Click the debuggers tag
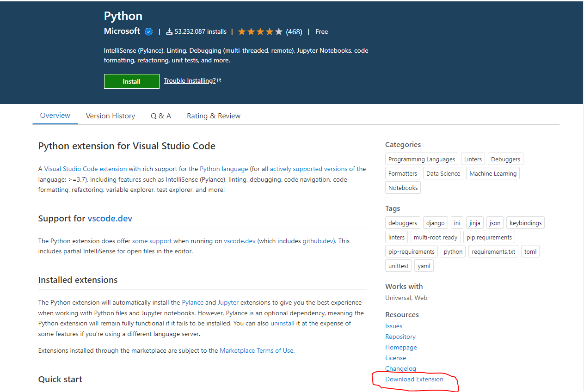Image resolution: width=584 pixels, height=392 pixels. pos(403,223)
